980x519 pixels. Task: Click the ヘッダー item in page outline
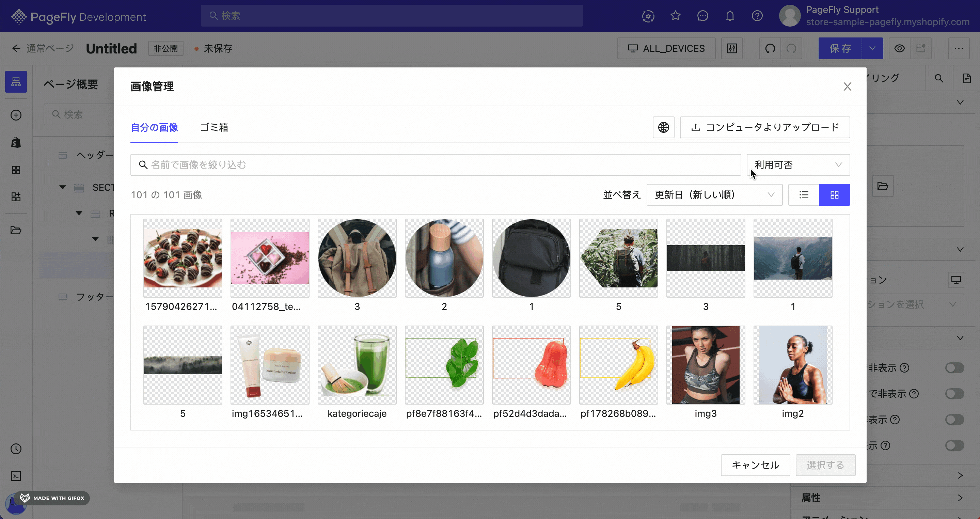point(95,155)
